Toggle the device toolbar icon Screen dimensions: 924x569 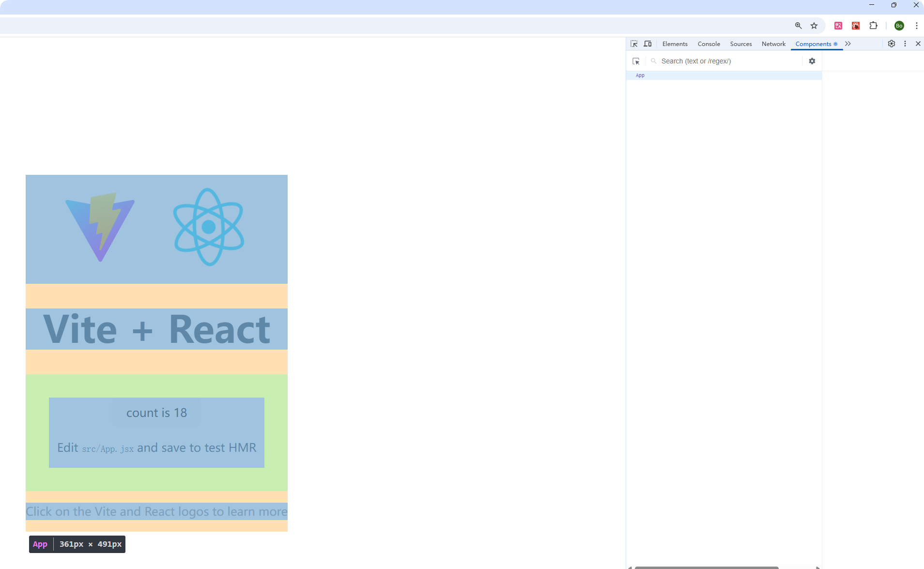coord(647,44)
